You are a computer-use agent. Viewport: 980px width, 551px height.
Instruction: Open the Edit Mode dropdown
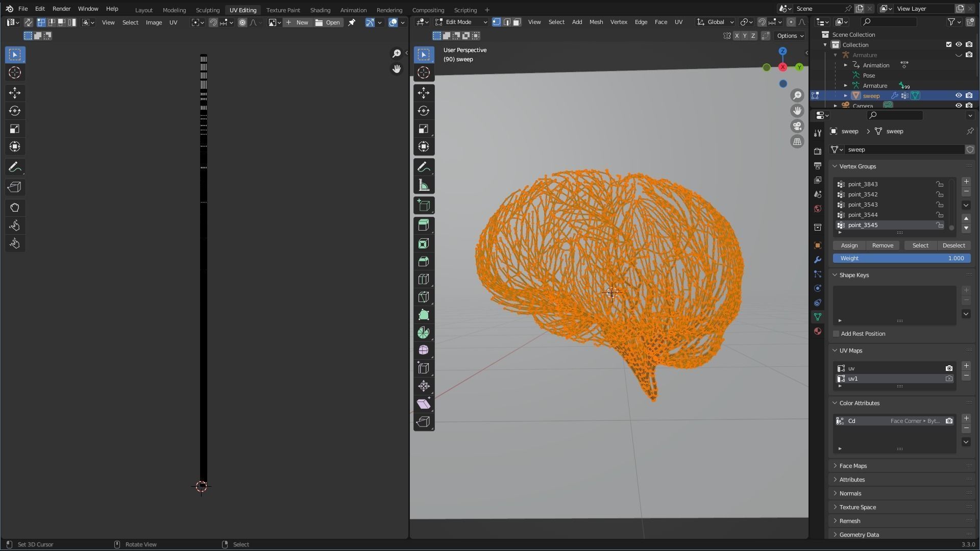pyautogui.click(x=461, y=22)
